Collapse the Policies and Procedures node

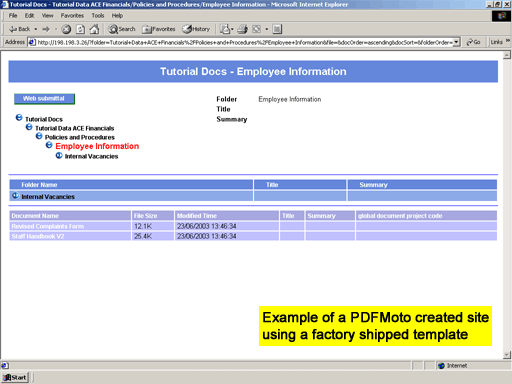pyautogui.click(x=39, y=136)
